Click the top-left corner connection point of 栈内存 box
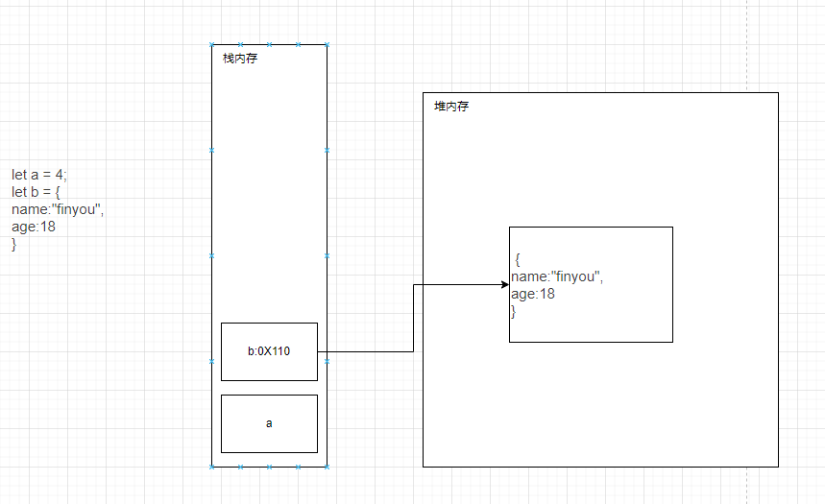Image resolution: width=825 pixels, height=504 pixels. click(x=211, y=44)
